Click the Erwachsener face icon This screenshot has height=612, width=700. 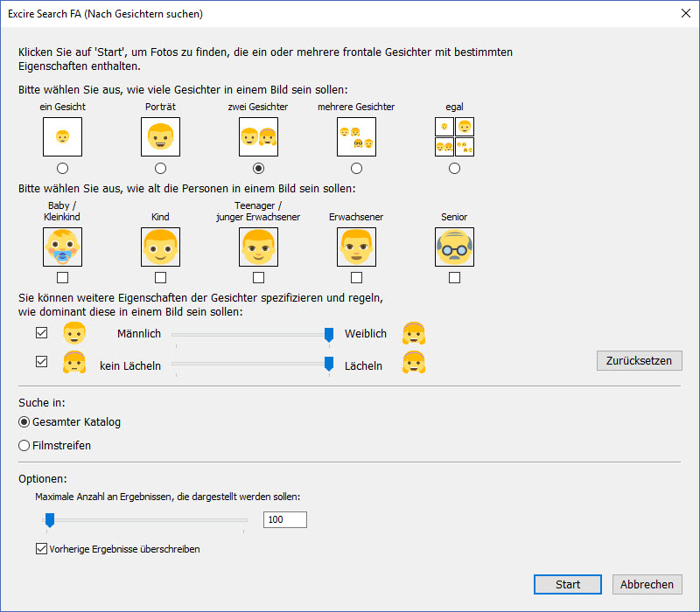(x=356, y=247)
